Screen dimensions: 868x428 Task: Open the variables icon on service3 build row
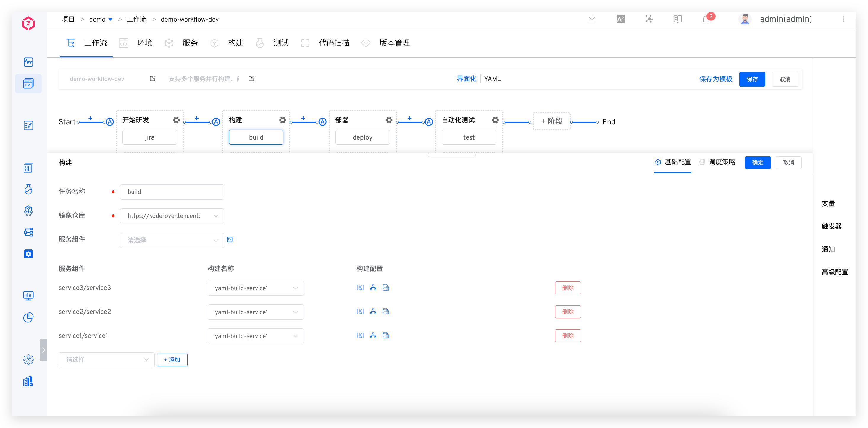[x=360, y=288]
